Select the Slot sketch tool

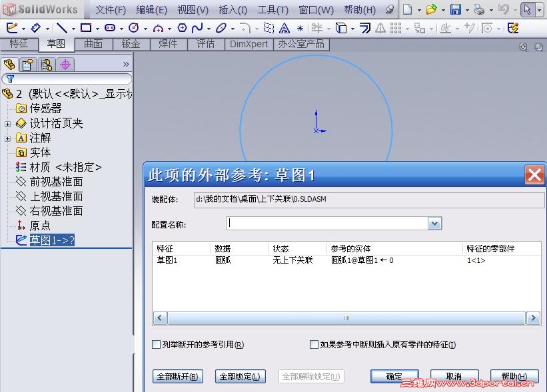coord(110,28)
